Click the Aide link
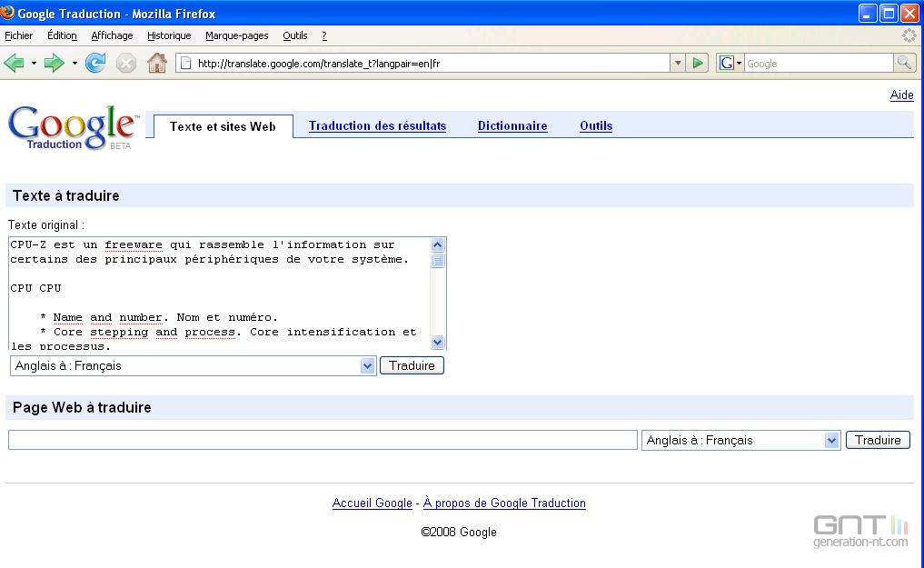The height and width of the screenshot is (568, 924). point(901,95)
